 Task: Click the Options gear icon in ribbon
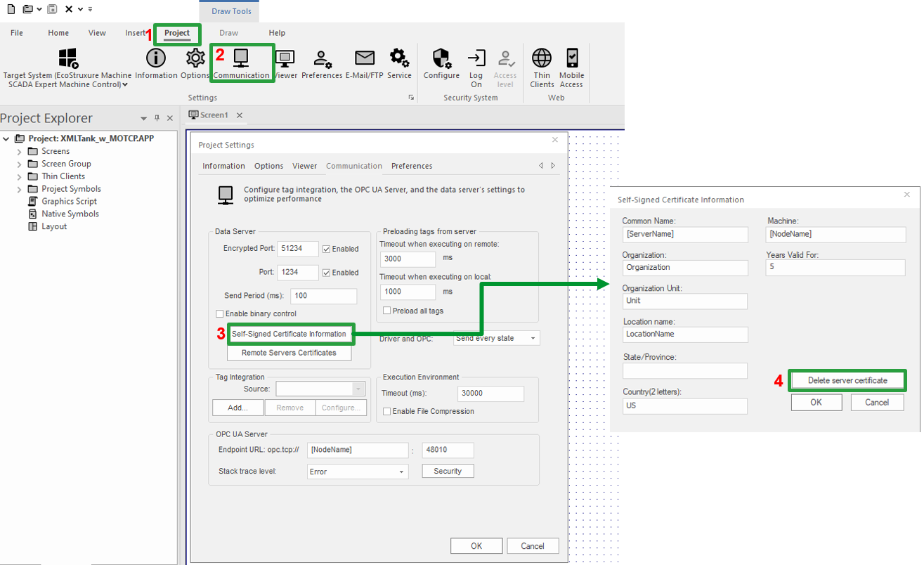[195, 58]
